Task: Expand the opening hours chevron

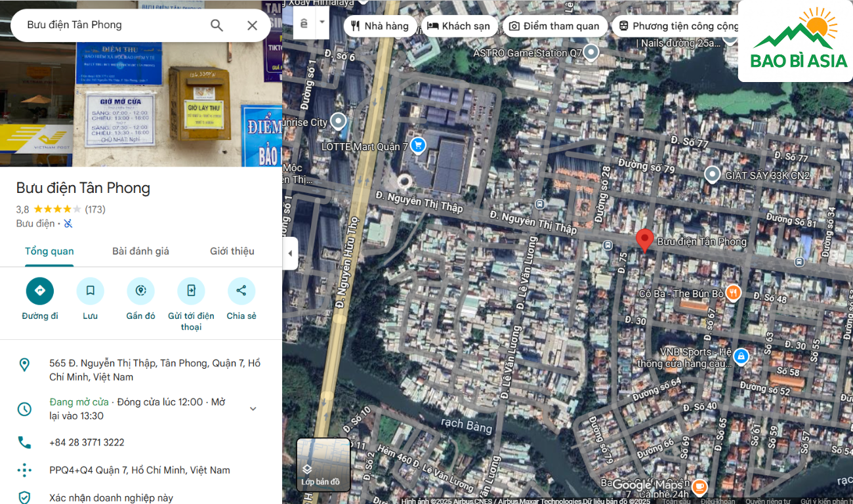Action: coord(253,409)
